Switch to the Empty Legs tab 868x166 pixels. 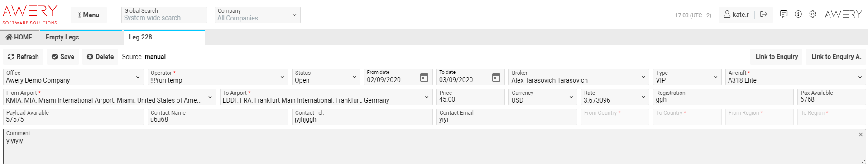point(62,37)
